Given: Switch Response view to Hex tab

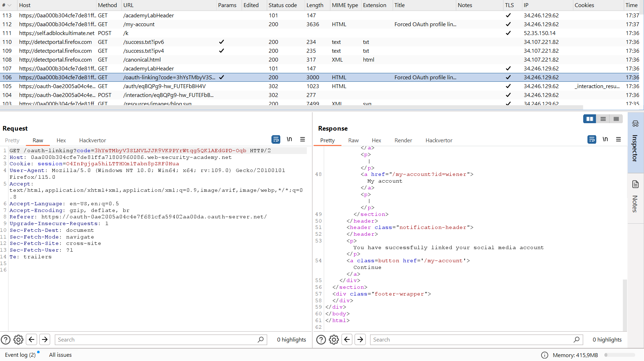Looking at the screenshot, I should [x=376, y=141].
